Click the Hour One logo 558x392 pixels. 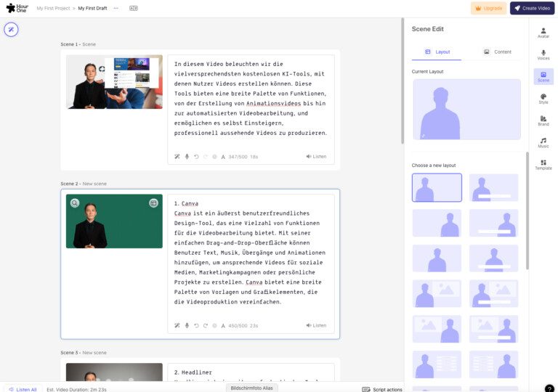coord(17,8)
